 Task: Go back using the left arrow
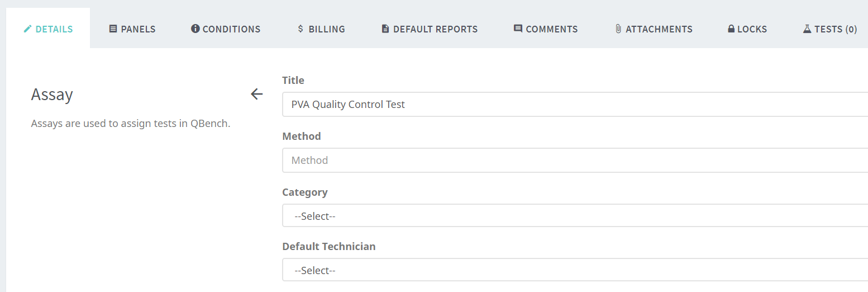256,94
